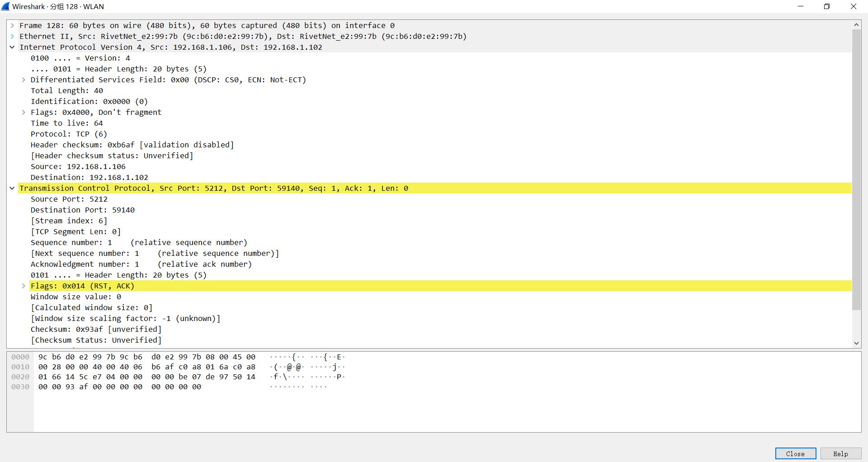
Task: Click the Close button
Action: [795, 454]
